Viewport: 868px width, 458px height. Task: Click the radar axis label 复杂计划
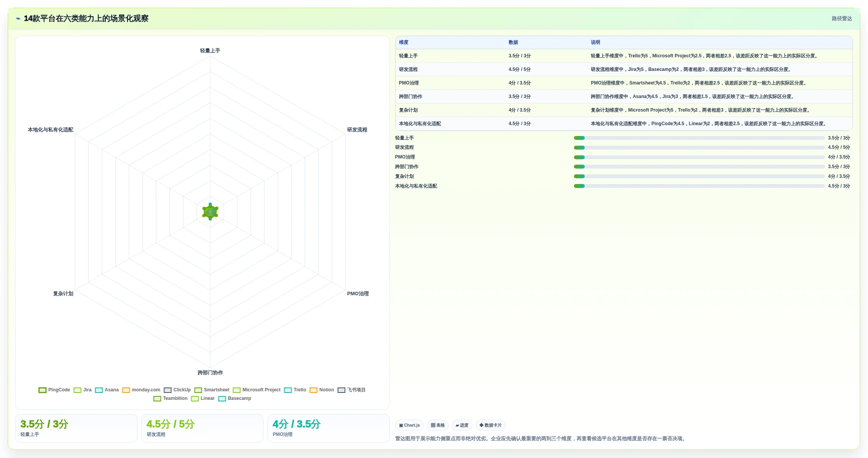tap(63, 294)
